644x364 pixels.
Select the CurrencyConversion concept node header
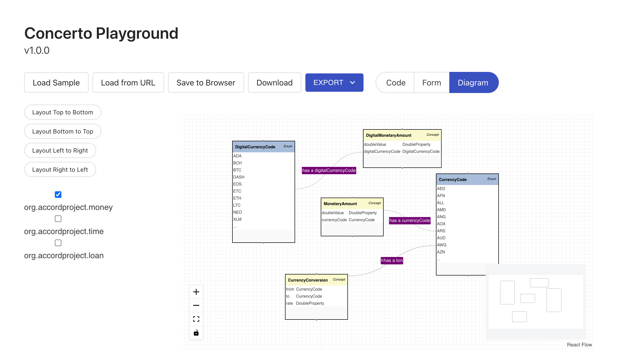pyautogui.click(x=316, y=280)
